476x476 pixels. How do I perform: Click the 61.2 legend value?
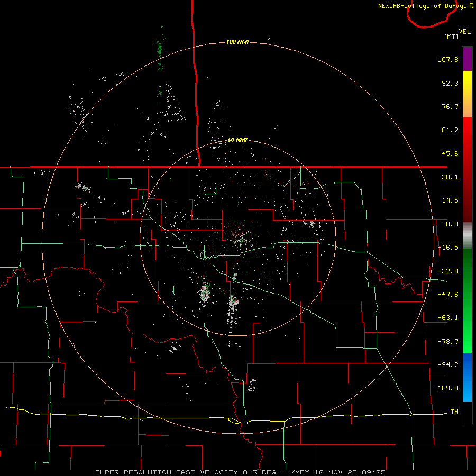[x=450, y=130]
